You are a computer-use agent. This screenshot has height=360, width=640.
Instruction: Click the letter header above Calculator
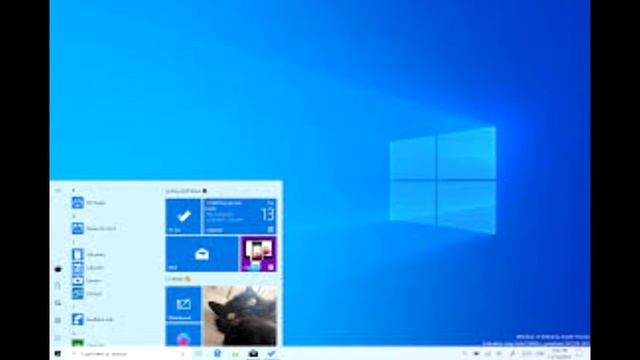point(74,242)
